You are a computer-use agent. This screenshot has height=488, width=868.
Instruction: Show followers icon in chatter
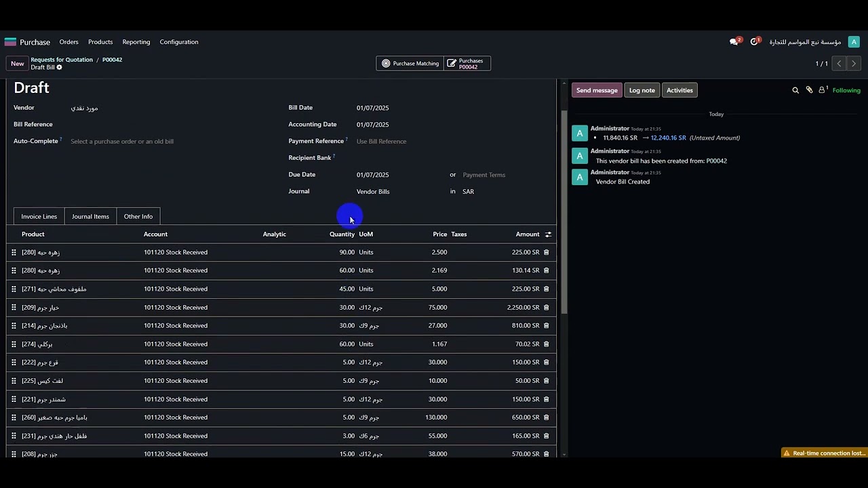point(823,90)
